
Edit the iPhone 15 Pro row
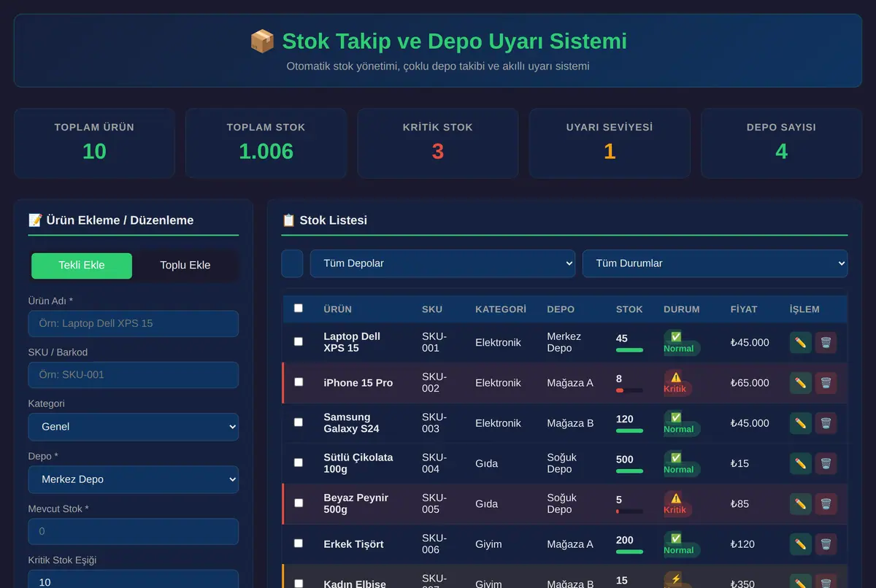click(x=801, y=383)
